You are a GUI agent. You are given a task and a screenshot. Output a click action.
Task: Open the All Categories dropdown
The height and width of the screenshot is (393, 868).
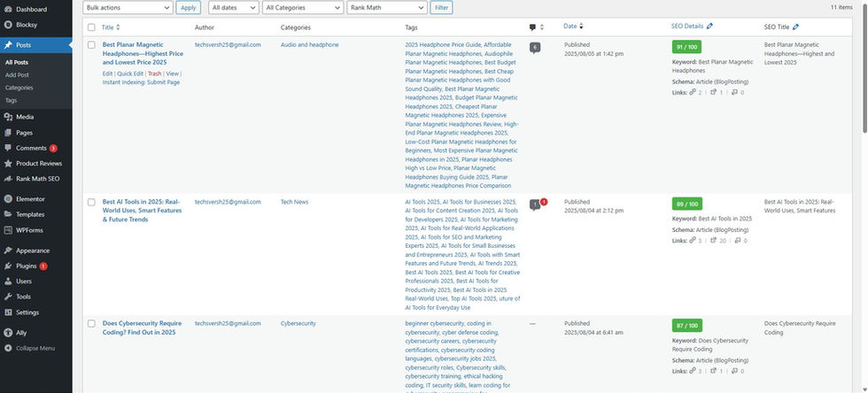click(303, 8)
